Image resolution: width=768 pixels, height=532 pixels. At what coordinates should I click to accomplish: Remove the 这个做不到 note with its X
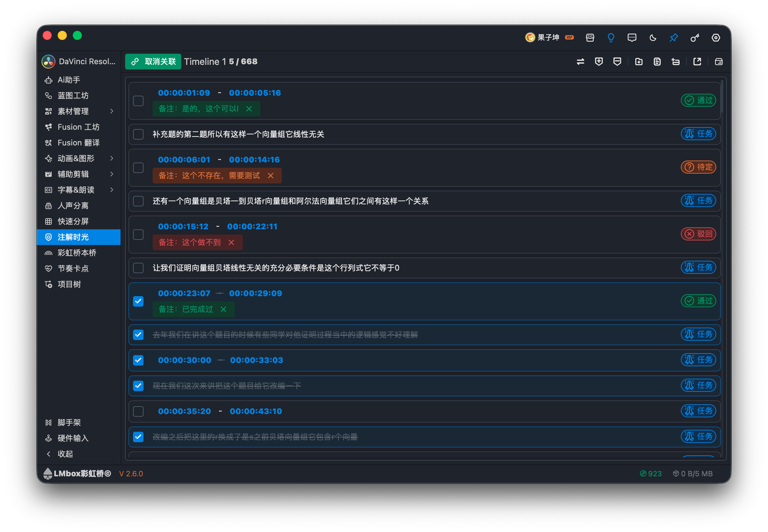pyautogui.click(x=231, y=242)
